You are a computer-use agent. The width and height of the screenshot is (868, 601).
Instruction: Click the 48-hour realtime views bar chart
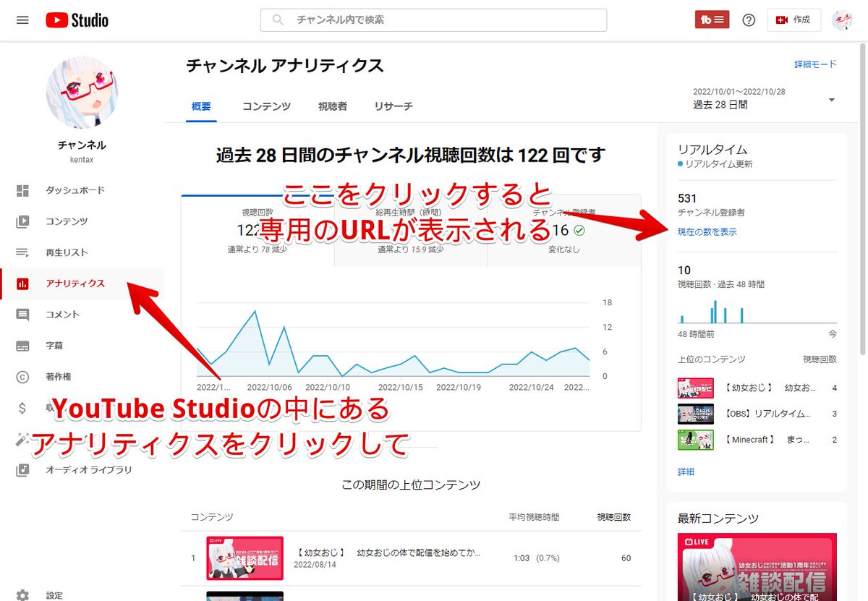pyautogui.click(x=757, y=311)
